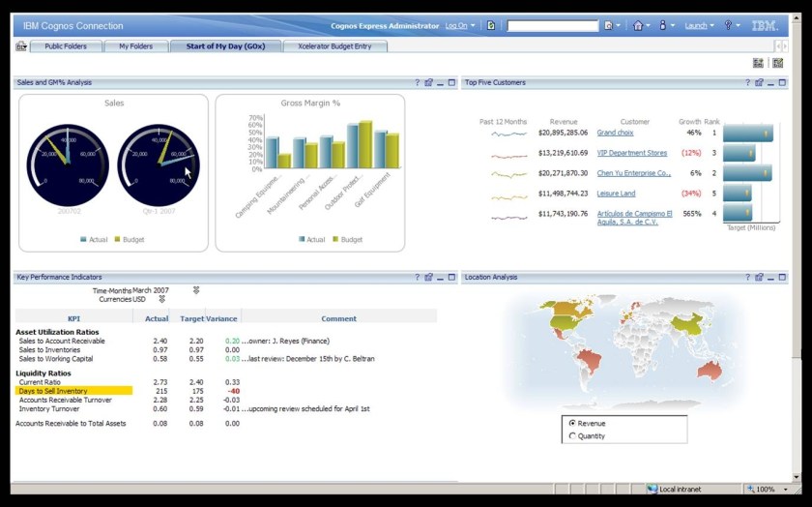The width and height of the screenshot is (812, 507).
Task: Click the Variance column header
Action: tap(221, 318)
